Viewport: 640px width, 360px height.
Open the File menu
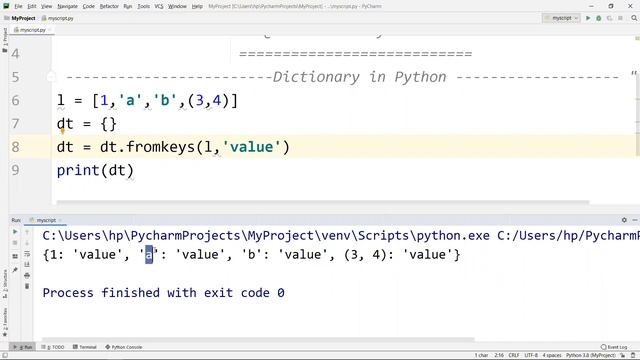[18, 6]
